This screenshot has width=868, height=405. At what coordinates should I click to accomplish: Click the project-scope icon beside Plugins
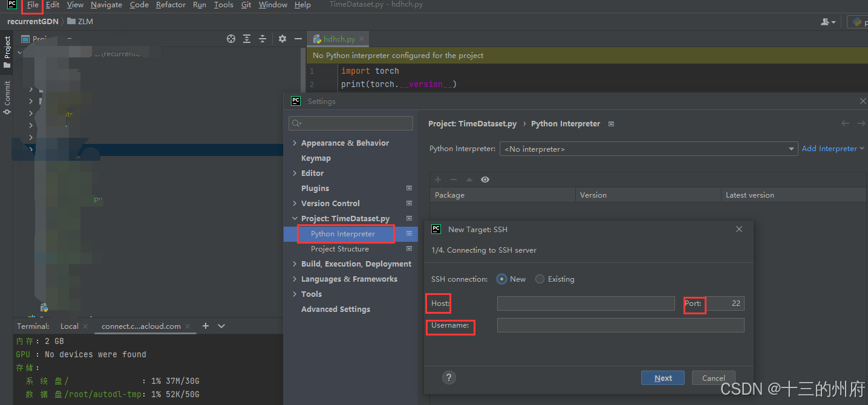click(x=409, y=189)
